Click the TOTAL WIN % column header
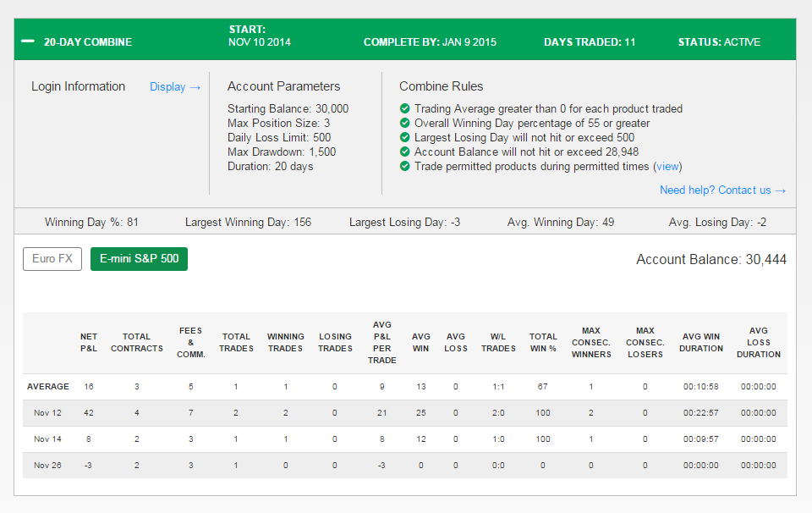 click(x=543, y=343)
